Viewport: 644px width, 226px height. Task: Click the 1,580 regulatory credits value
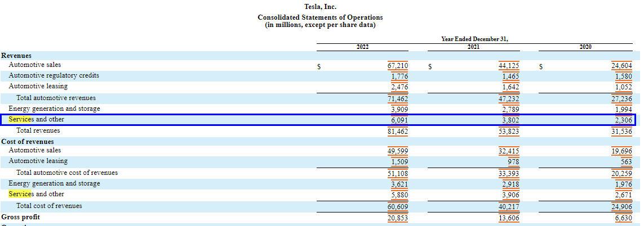[624, 76]
